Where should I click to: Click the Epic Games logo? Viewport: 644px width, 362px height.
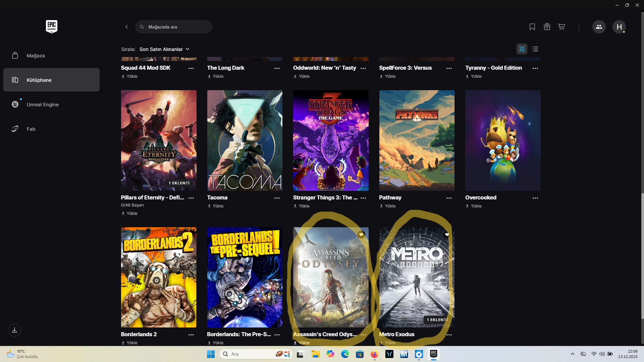click(x=52, y=27)
